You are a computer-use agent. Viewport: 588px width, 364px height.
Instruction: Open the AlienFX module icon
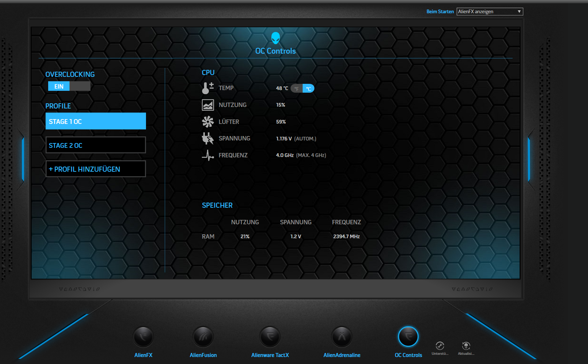pyautogui.click(x=143, y=336)
